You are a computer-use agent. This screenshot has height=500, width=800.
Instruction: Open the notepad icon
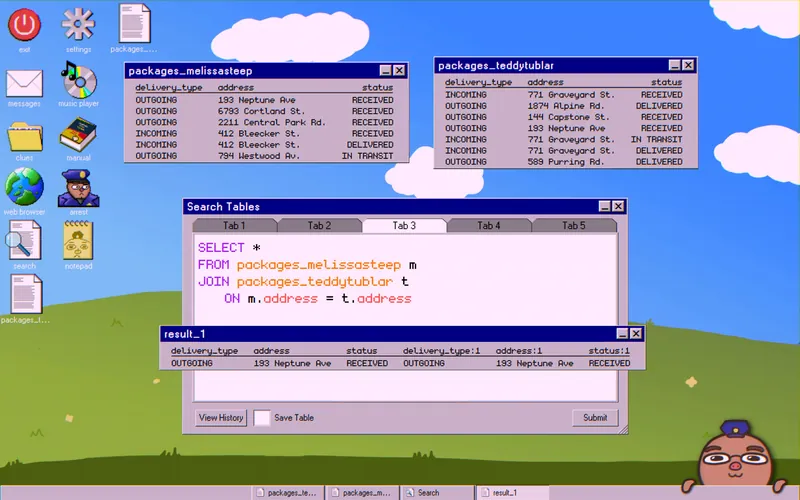(x=78, y=240)
